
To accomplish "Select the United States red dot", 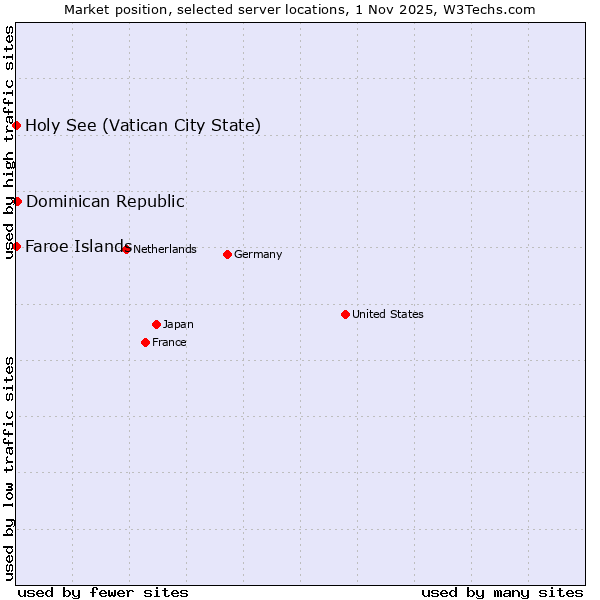I will point(345,314).
